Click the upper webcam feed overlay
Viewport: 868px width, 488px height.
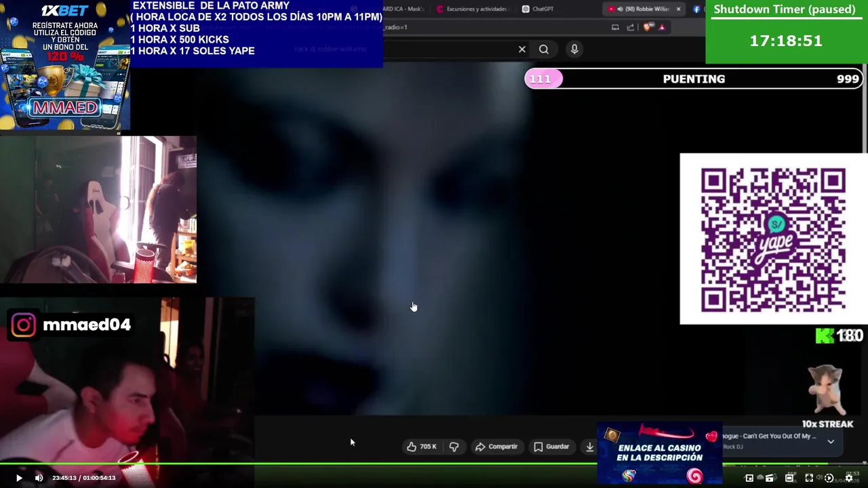click(98, 209)
